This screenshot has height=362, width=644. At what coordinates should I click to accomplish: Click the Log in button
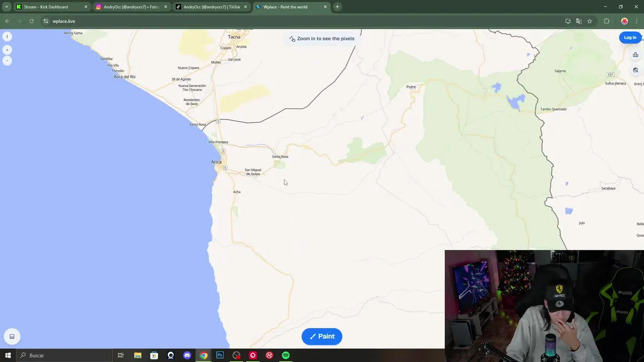click(630, 37)
